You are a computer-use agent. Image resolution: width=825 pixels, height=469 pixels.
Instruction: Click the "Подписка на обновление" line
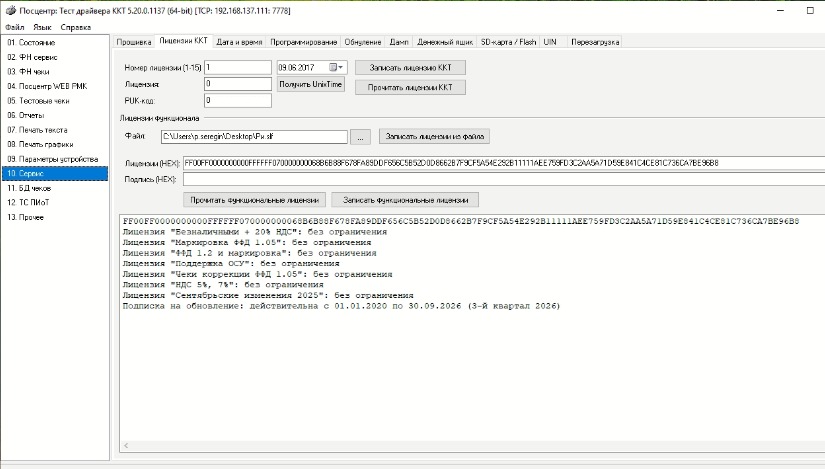[x=341, y=306]
